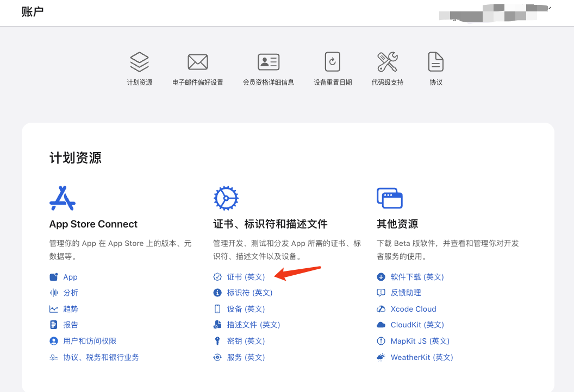Open 软件下载 (英文) link
Screen dimensions: 574x392
tap(417, 277)
